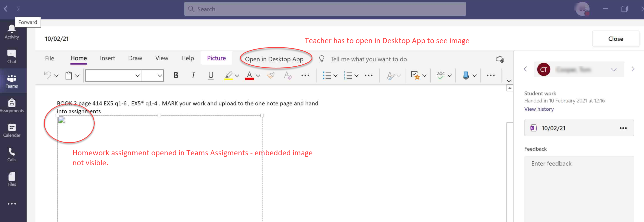This screenshot has width=644, height=222.
Task: Open Assignments in the sidebar
Action: pyautogui.click(x=12, y=106)
